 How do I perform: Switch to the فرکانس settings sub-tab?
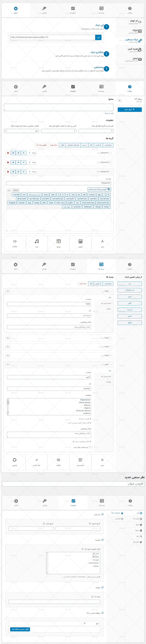pos(117,519)
